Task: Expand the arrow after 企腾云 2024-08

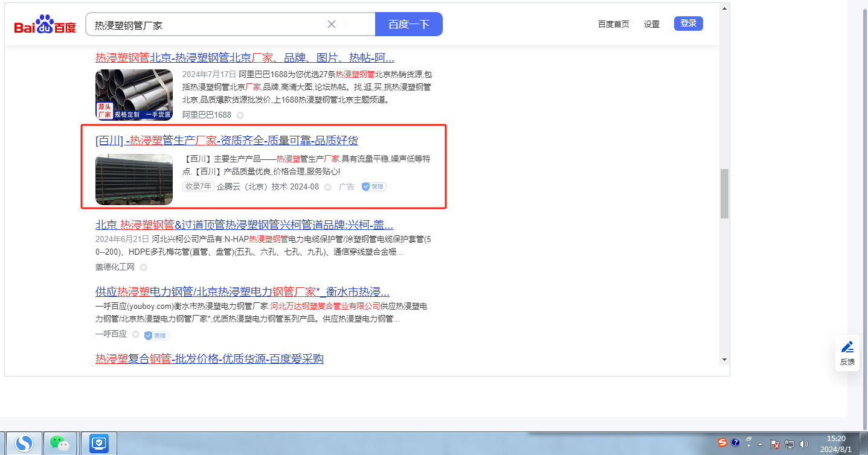Action: 328,187
